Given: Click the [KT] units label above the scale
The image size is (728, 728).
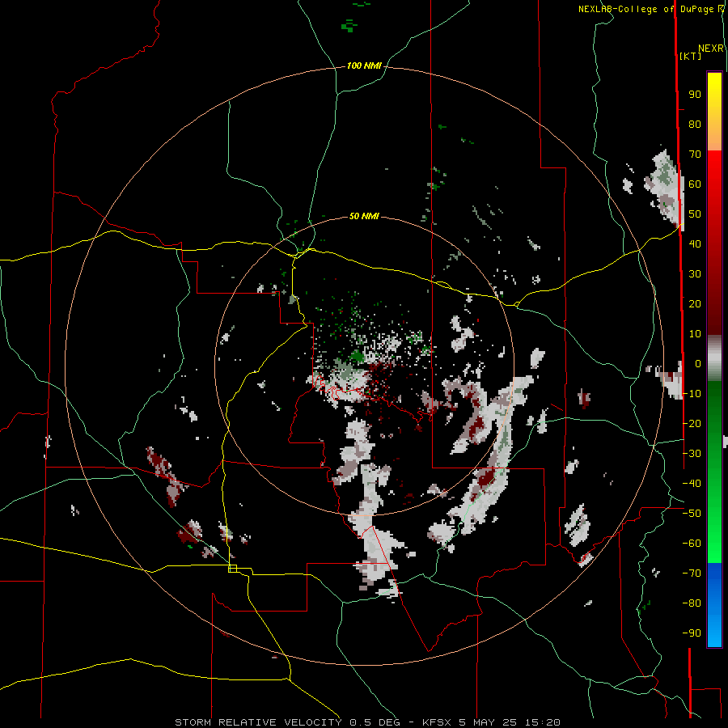Looking at the screenshot, I should [690, 56].
